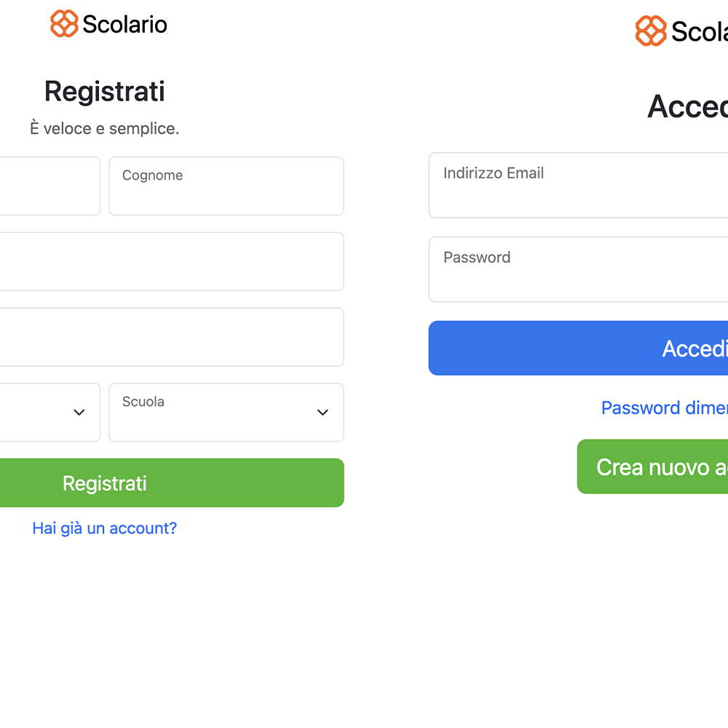
Task: Focus the Indirizzo Email field
Action: click(x=578, y=185)
